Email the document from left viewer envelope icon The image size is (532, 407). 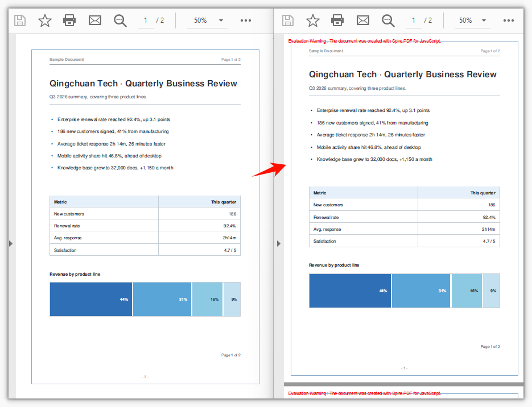pyautogui.click(x=94, y=20)
